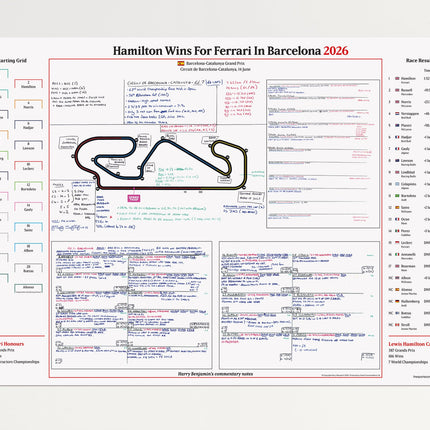The width and height of the screenshot is (430, 430).
Task: Click 'Alonso' in the Race Results list
Action: point(407,290)
